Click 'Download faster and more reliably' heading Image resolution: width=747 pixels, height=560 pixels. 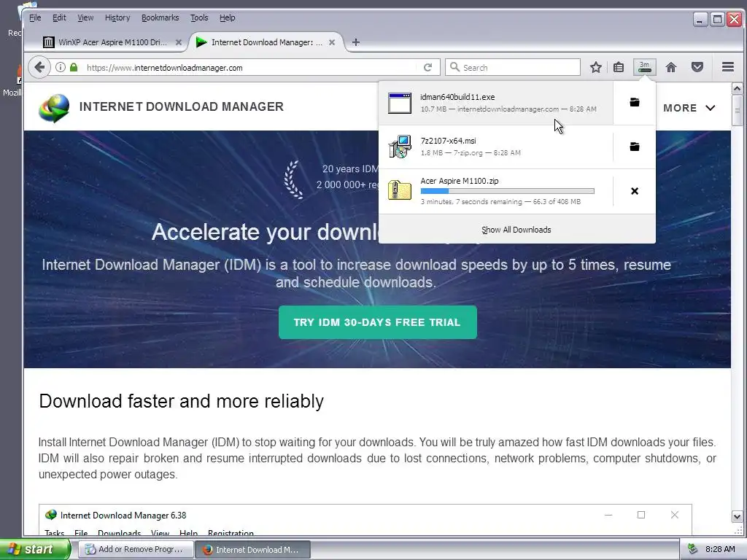pyautogui.click(x=182, y=401)
